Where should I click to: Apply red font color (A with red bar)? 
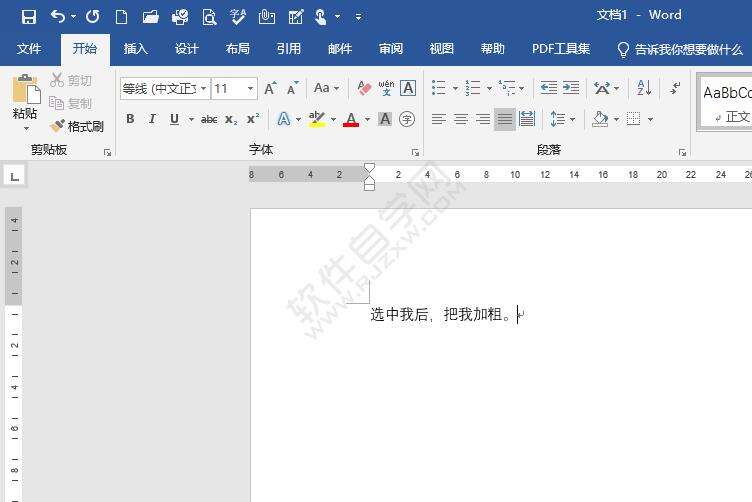pos(351,119)
